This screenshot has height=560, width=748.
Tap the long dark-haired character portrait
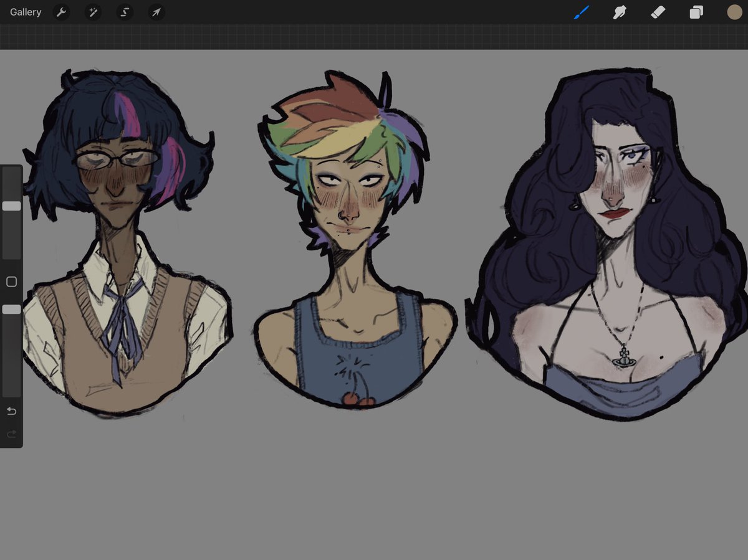click(608, 243)
